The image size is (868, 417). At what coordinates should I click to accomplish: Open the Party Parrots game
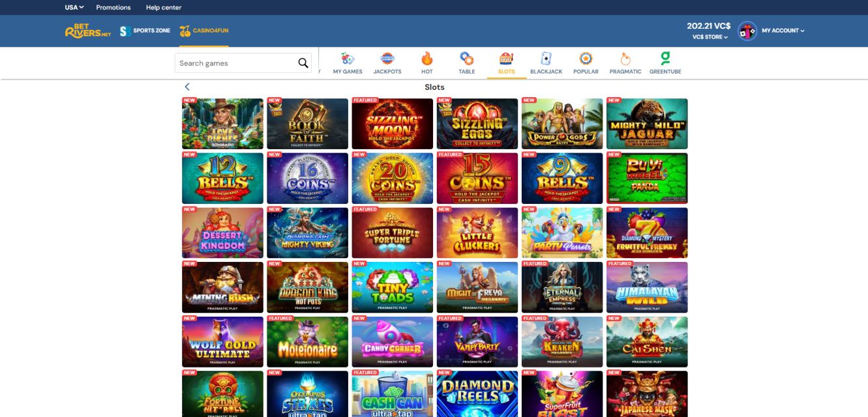click(562, 233)
